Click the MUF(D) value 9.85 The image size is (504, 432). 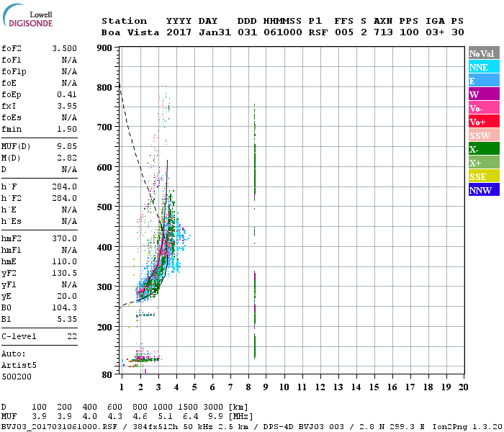[66, 146]
